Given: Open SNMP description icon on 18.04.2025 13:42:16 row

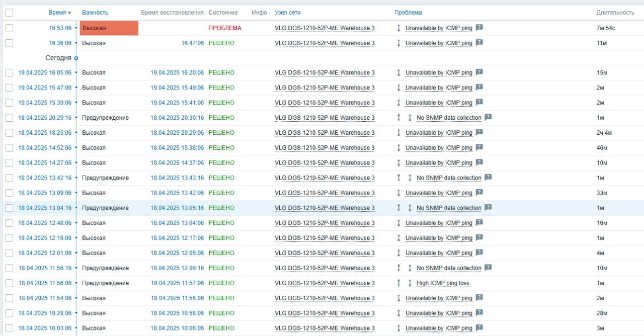Looking at the screenshot, I should click(488, 178).
